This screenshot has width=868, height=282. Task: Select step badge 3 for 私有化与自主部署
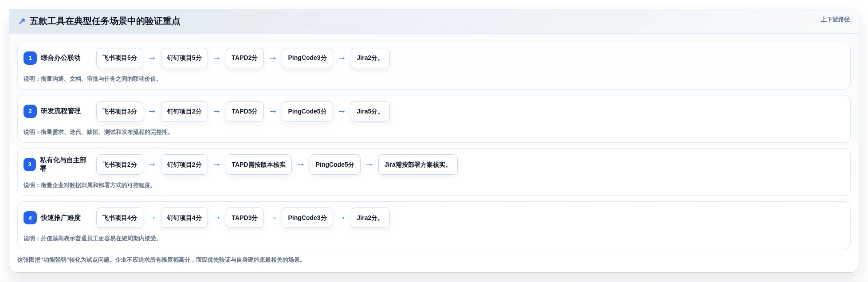[x=30, y=164]
